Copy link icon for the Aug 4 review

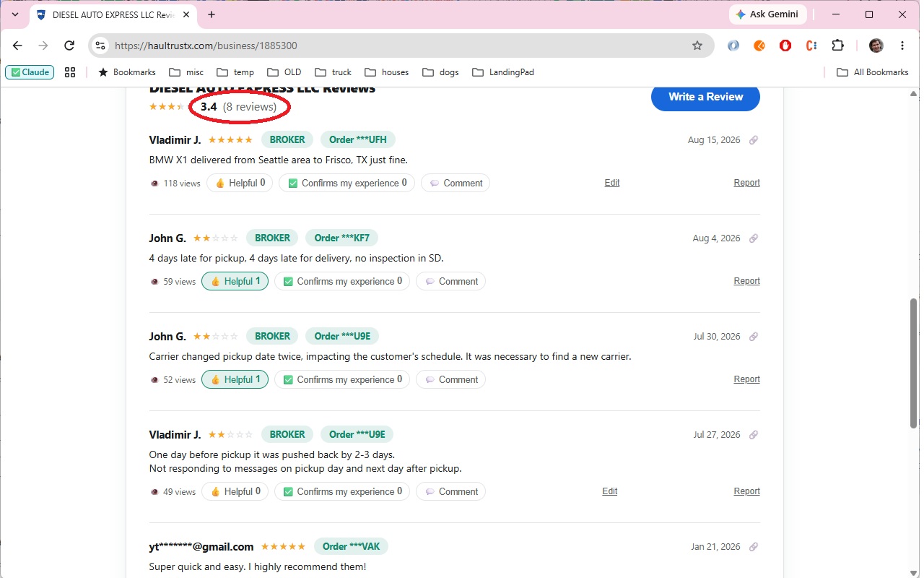(754, 238)
